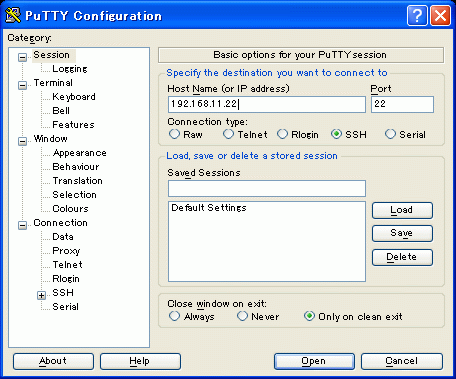Click the Host Name input field
This screenshot has height=379, width=456.
coord(267,104)
